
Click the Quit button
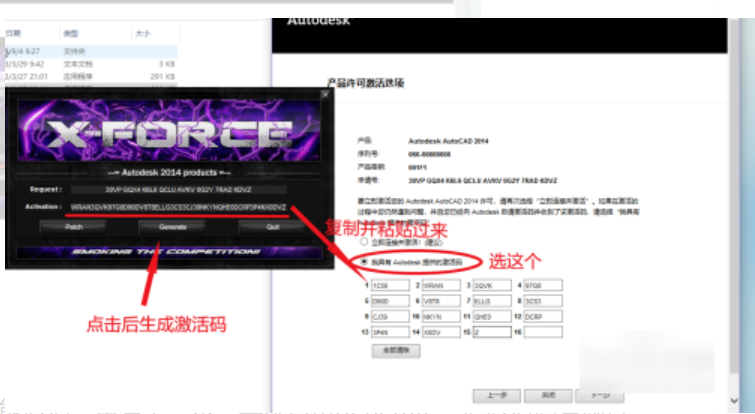click(271, 227)
